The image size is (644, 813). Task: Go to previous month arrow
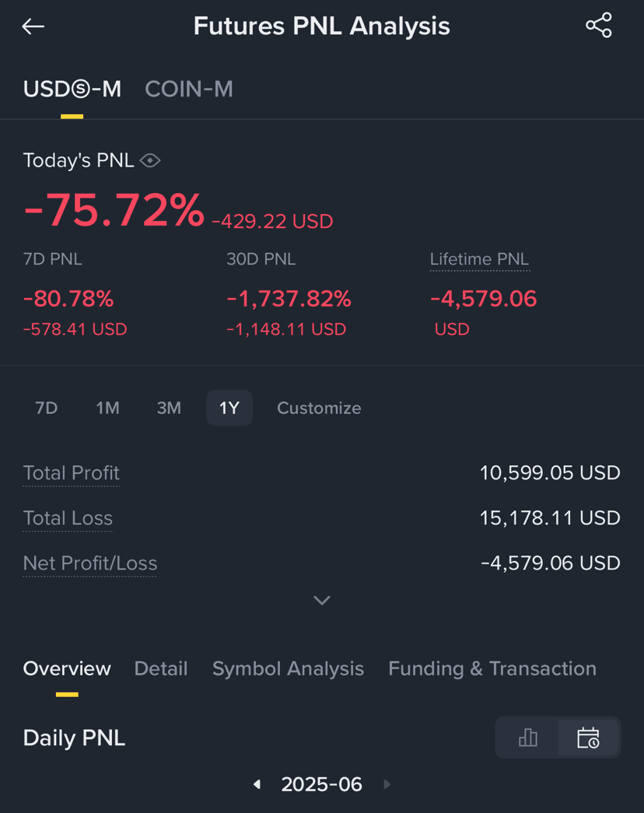(x=257, y=784)
